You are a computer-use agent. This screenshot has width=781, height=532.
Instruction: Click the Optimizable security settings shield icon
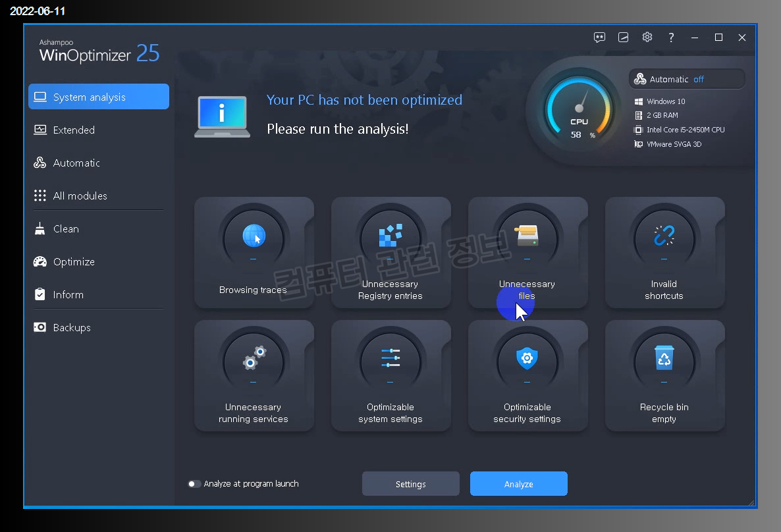coord(527,358)
